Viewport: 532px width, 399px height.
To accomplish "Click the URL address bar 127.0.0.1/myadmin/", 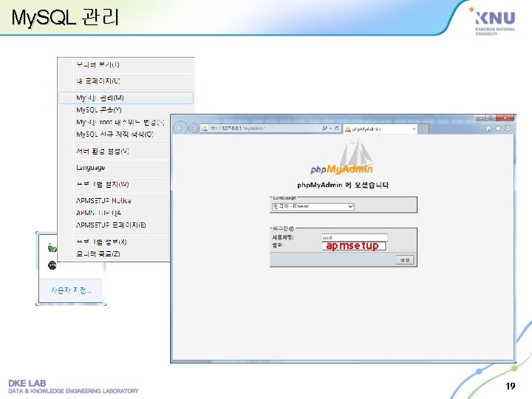I will click(260, 129).
